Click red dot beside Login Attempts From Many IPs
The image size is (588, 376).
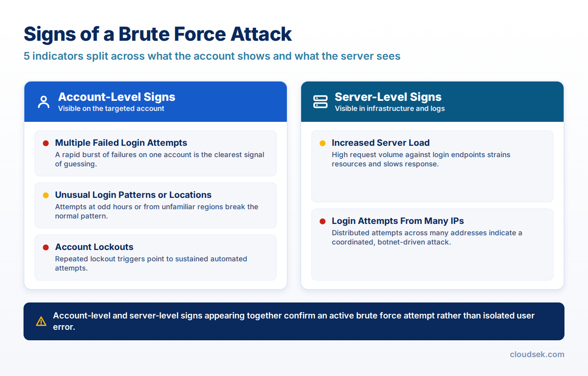(x=323, y=221)
